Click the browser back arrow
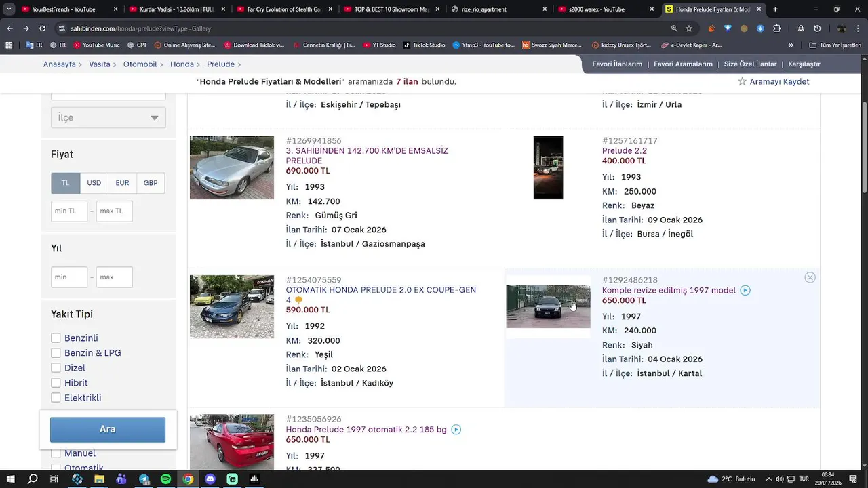Image resolution: width=868 pixels, height=488 pixels. coord(10,28)
